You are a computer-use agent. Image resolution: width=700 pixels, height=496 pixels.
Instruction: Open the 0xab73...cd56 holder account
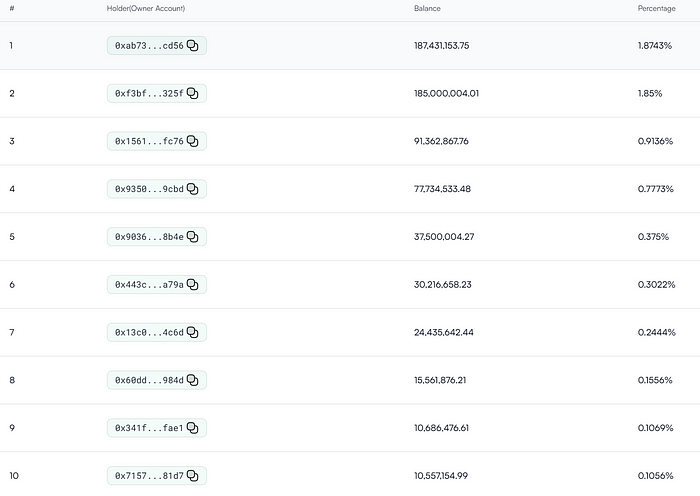pos(148,46)
